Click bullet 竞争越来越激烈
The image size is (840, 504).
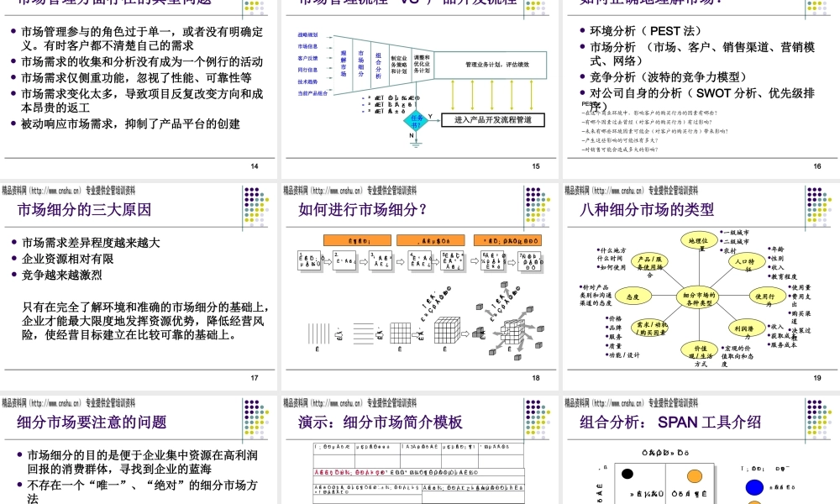click(61, 275)
